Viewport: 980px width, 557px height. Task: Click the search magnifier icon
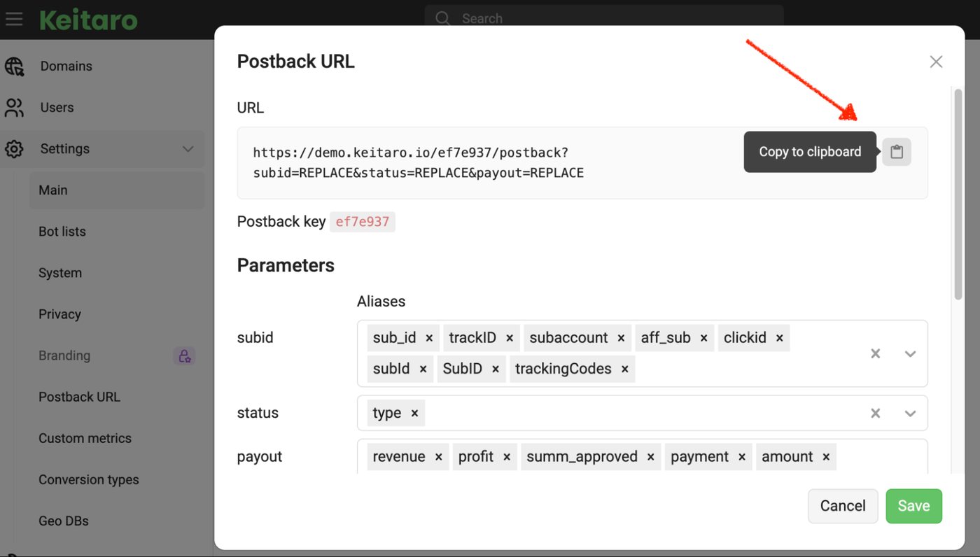442,18
